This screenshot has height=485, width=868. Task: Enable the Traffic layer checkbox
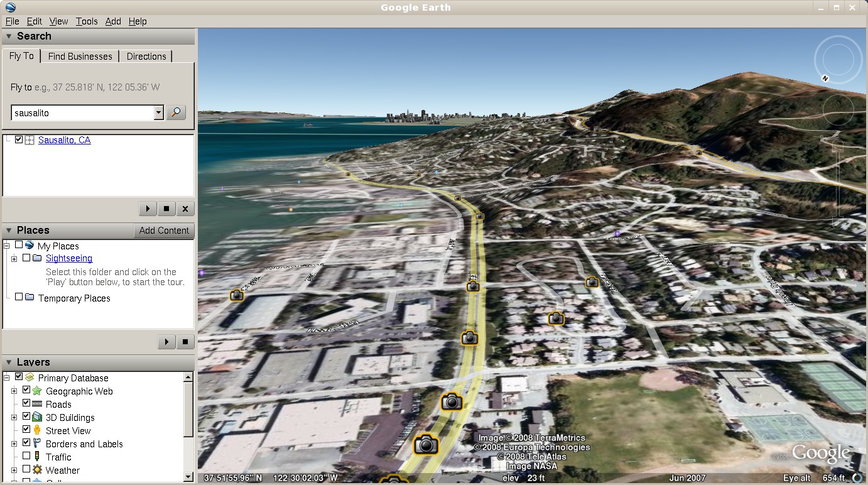coord(26,457)
